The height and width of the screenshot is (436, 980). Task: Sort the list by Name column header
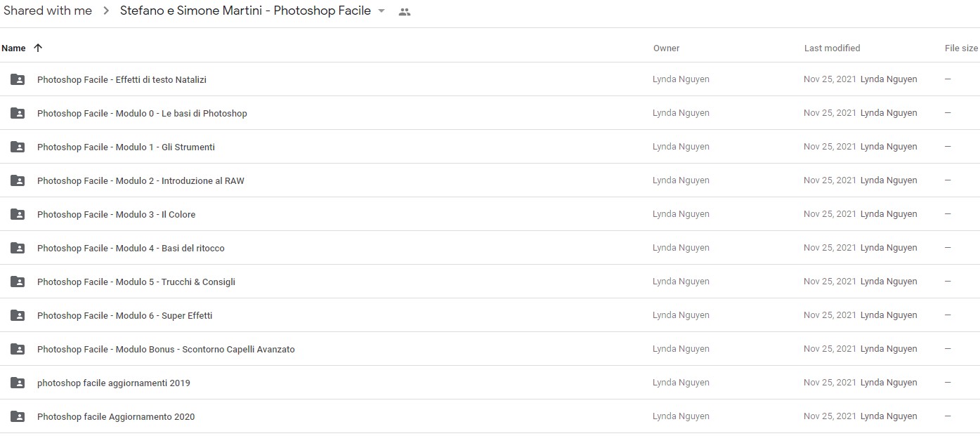(13, 48)
